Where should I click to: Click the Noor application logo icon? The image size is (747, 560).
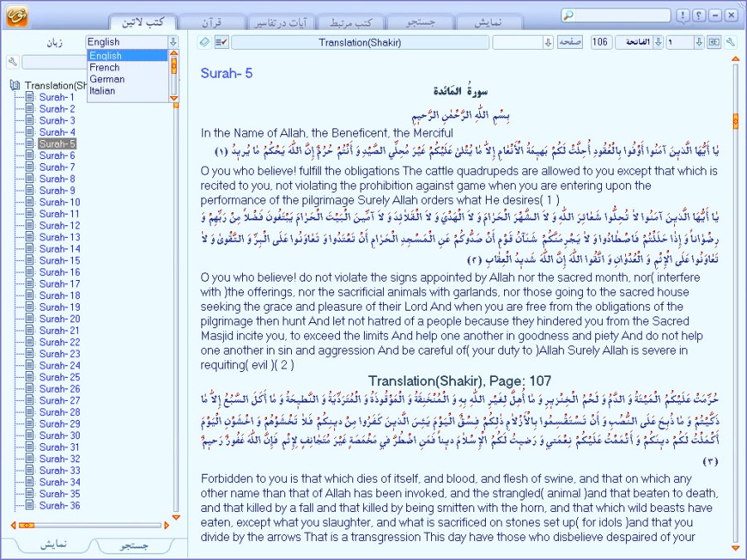pyautogui.click(x=17, y=16)
